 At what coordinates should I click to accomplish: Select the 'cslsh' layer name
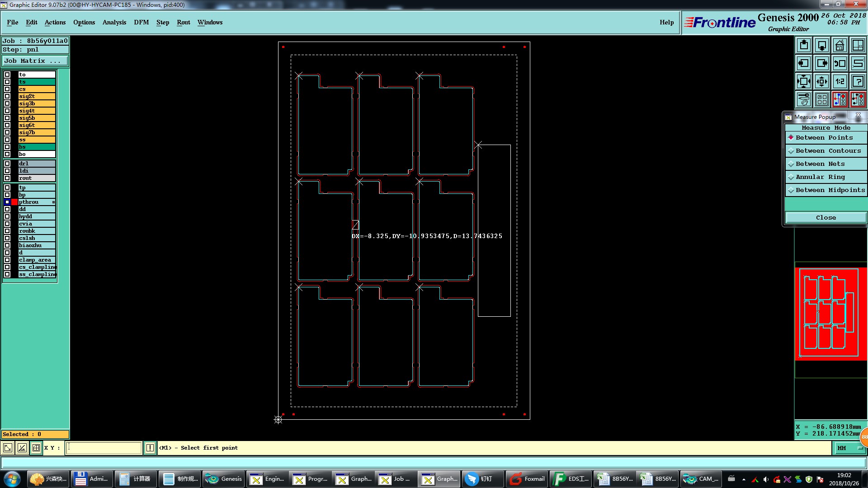tap(37, 238)
